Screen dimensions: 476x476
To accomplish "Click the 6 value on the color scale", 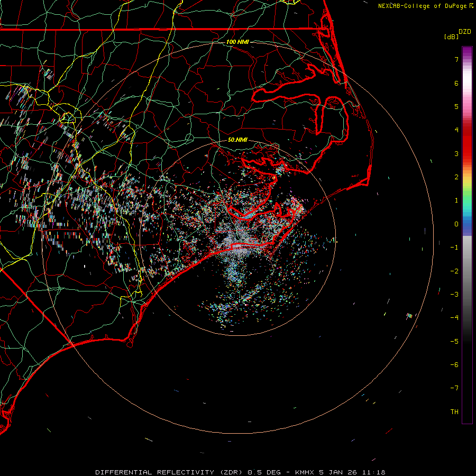I will (x=456, y=84).
